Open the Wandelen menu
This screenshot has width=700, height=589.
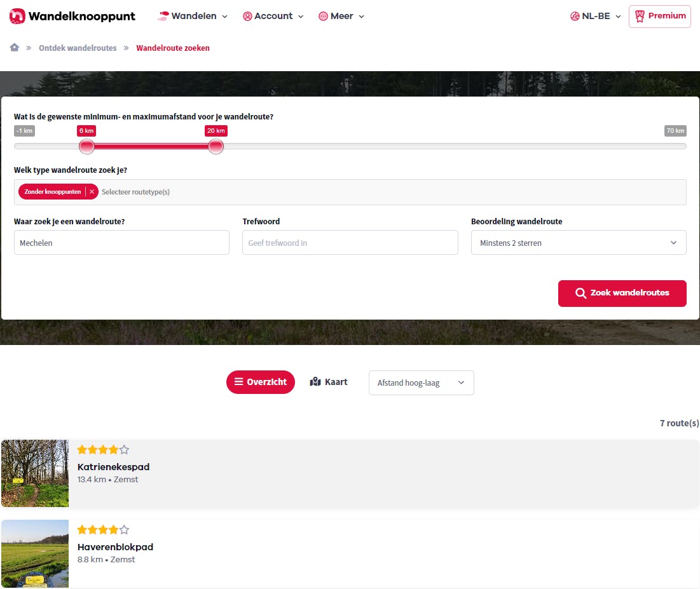point(193,16)
